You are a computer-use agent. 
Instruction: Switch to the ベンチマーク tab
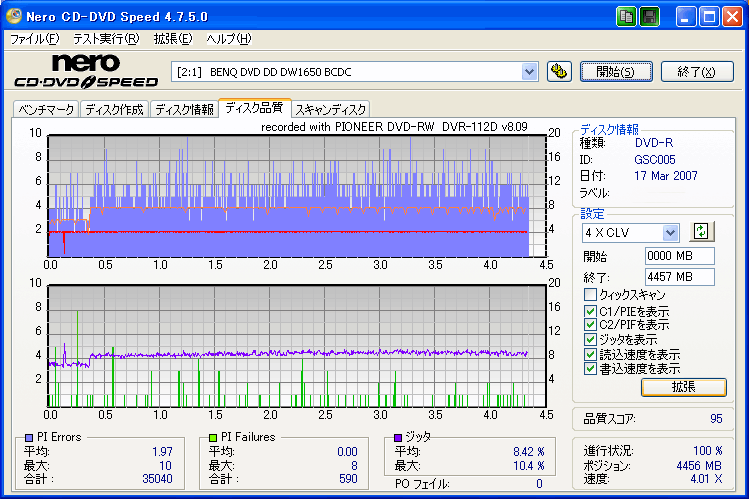pos(47,109)
